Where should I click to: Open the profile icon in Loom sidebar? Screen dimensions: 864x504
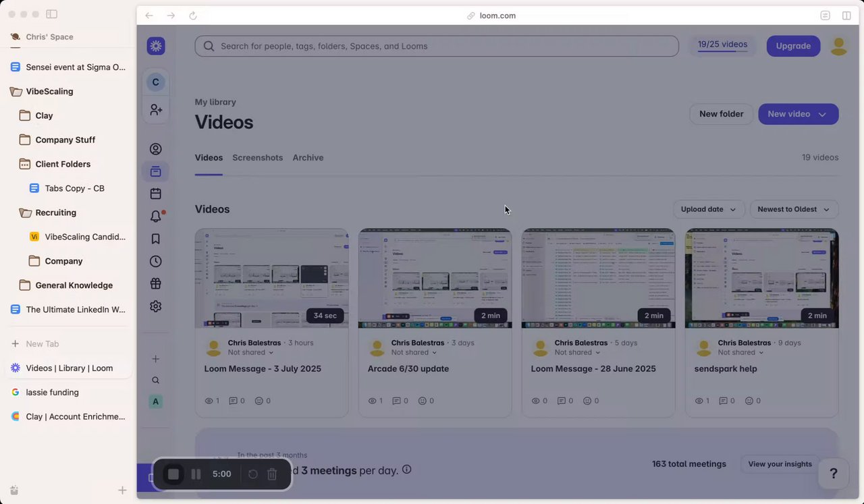click(156, 149)
